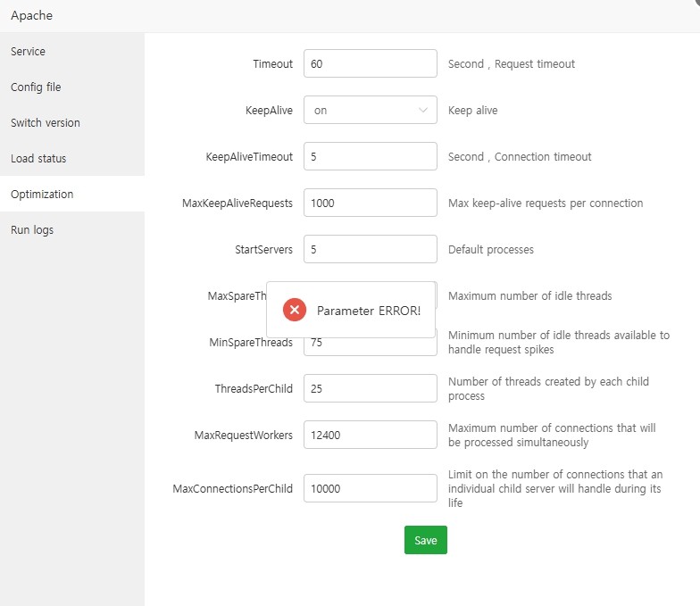Click the red error icon in popup
Image resolution: width=700 pixels, height=606 pixels.
295,310
